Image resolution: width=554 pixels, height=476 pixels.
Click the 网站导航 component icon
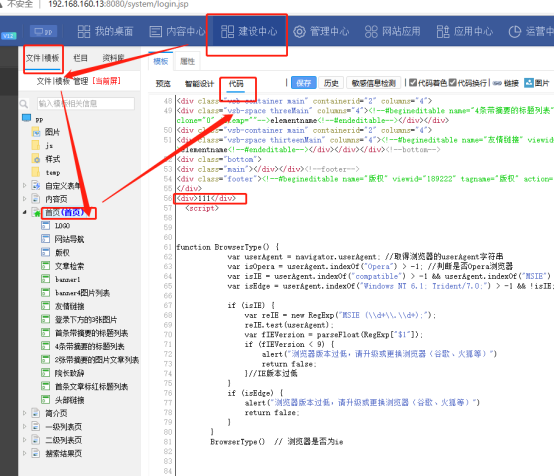coord(45,239)
